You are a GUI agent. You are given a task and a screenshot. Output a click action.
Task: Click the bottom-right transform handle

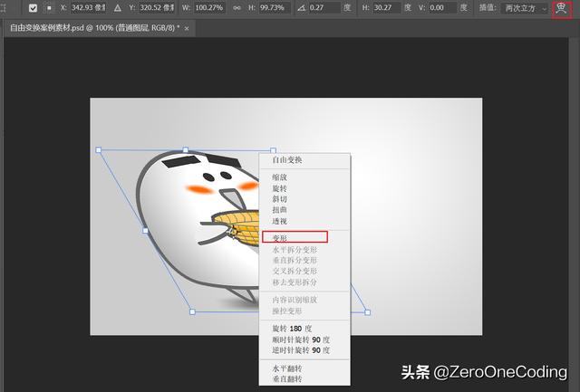tap(367, 312)
